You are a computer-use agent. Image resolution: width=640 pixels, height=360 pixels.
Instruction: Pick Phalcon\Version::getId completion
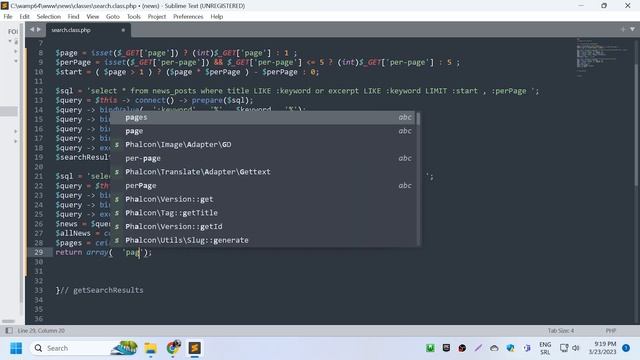[263, 227]
